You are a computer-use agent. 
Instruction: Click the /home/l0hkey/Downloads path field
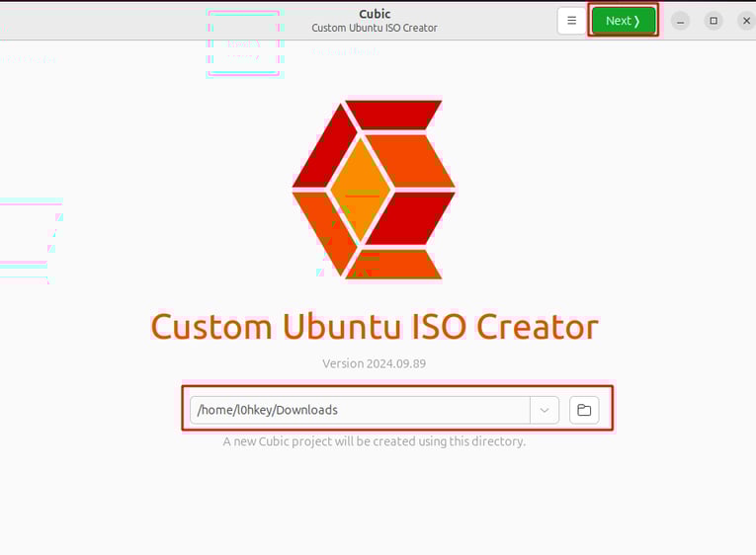pyautogui.click(x=360, y=410)
